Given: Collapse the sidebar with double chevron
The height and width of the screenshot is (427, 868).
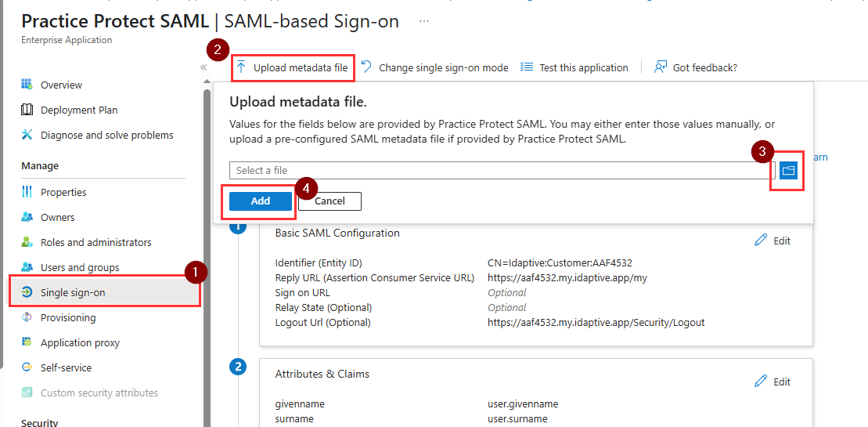Looking at the screenshot, I should click(x=203, y=67).
